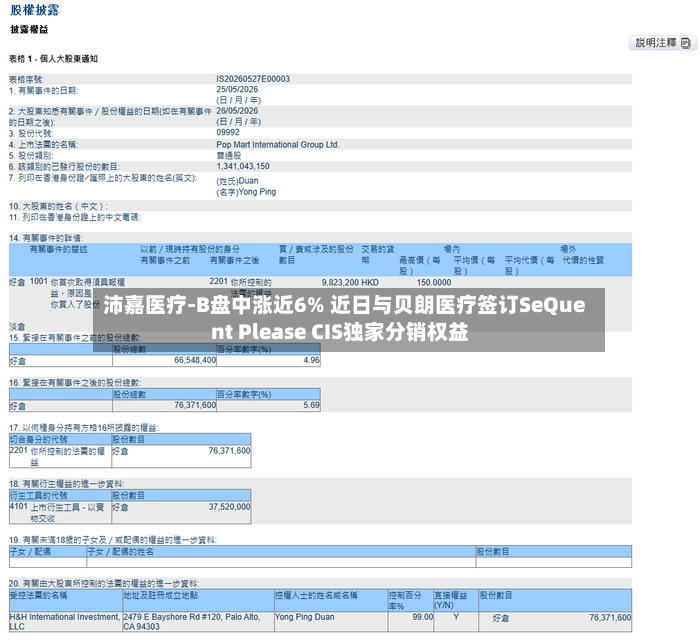Image resolution: width=700 pixels, height=640 pixels.
Task: Click control percentage 99.00
Action: tap(423, 617)
